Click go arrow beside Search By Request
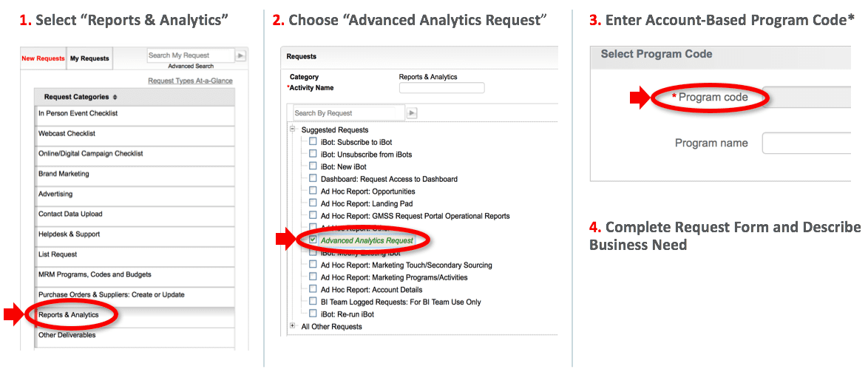 point(412,113)
